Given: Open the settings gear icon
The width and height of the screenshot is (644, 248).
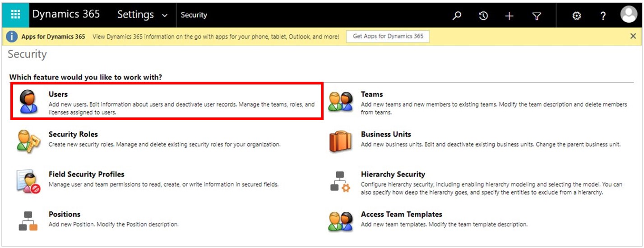Looking at the screenshot, I should coord(577,16).
